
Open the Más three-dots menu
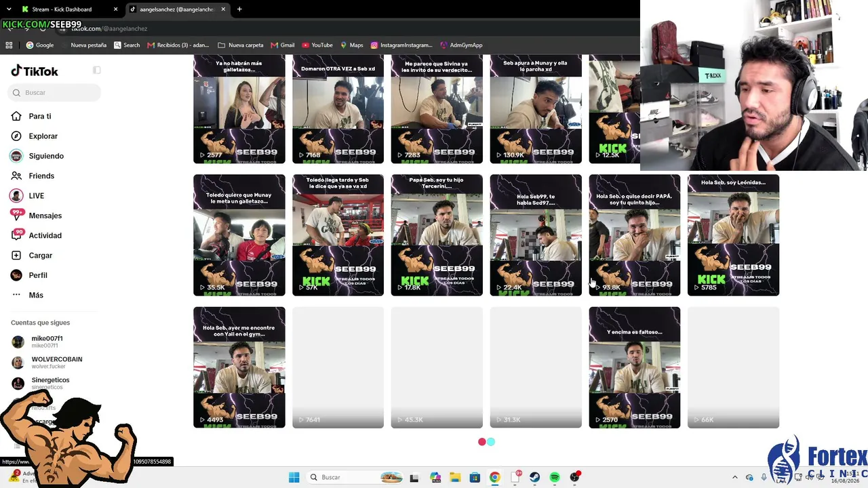point(16,295)
